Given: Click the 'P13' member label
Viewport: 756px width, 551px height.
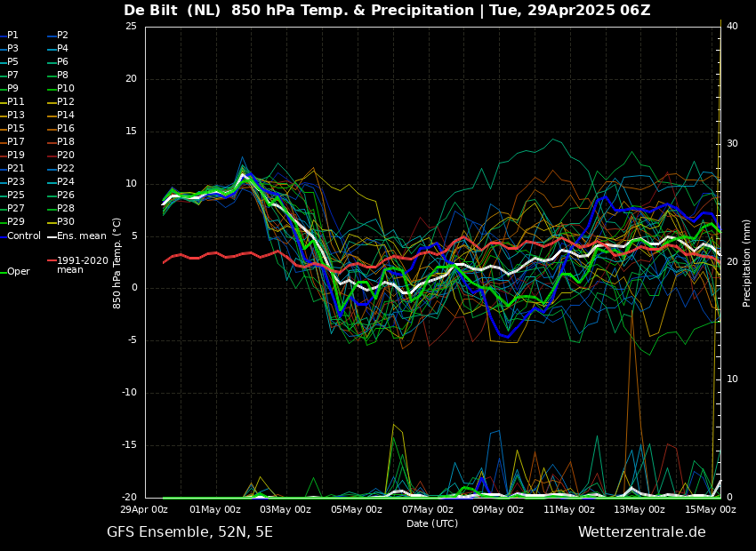Looking at the screenshot, I should [15, 116].
